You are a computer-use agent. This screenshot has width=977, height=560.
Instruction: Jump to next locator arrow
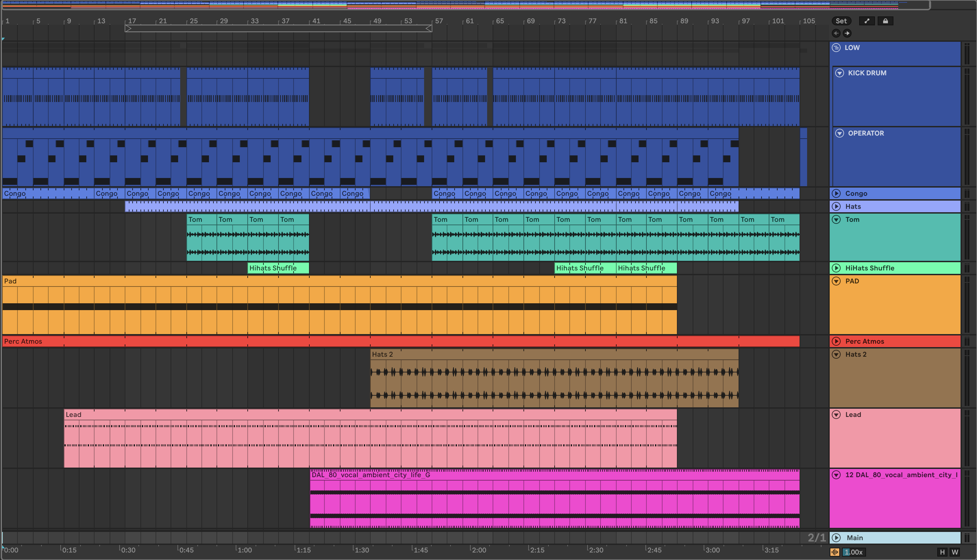coord(847,34)
